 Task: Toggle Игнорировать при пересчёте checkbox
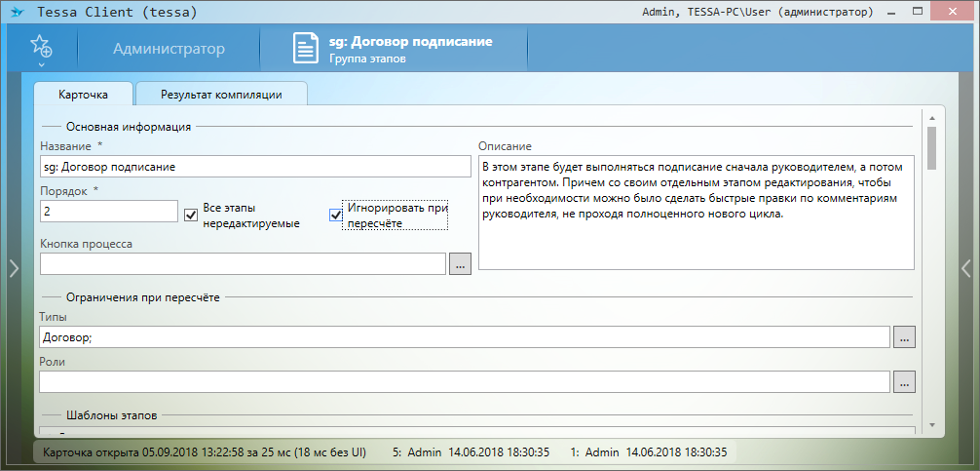pos(336,216)
